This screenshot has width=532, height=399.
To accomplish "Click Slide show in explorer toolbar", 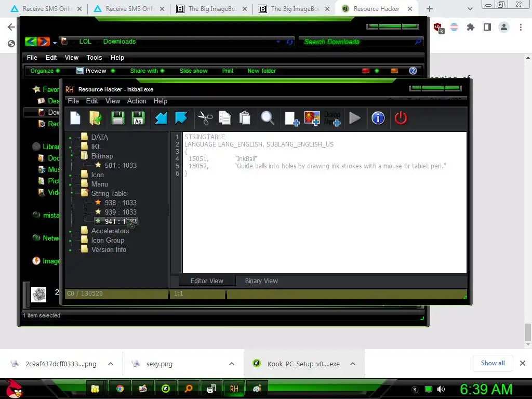I will point(193,71).
